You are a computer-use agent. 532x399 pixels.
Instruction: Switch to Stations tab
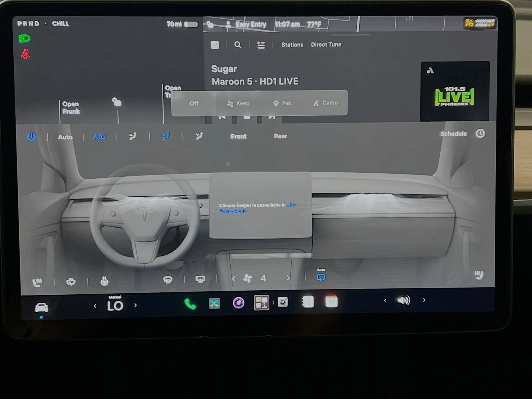click(292, 45)
